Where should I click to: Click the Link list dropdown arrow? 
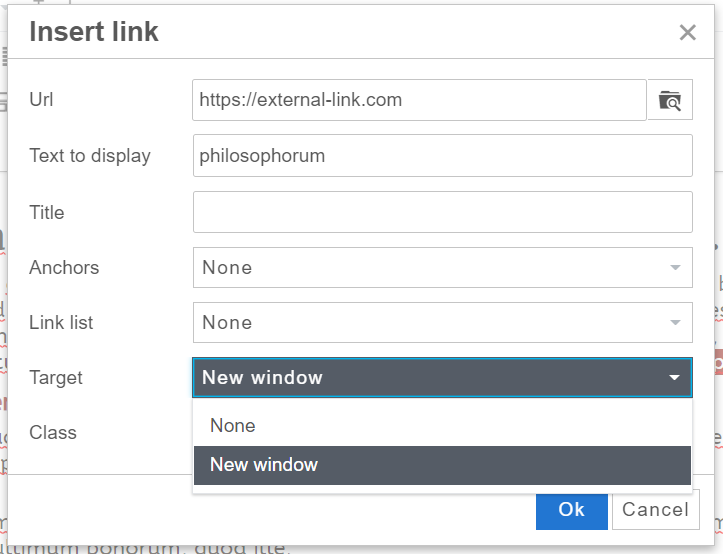pos(676,323)
